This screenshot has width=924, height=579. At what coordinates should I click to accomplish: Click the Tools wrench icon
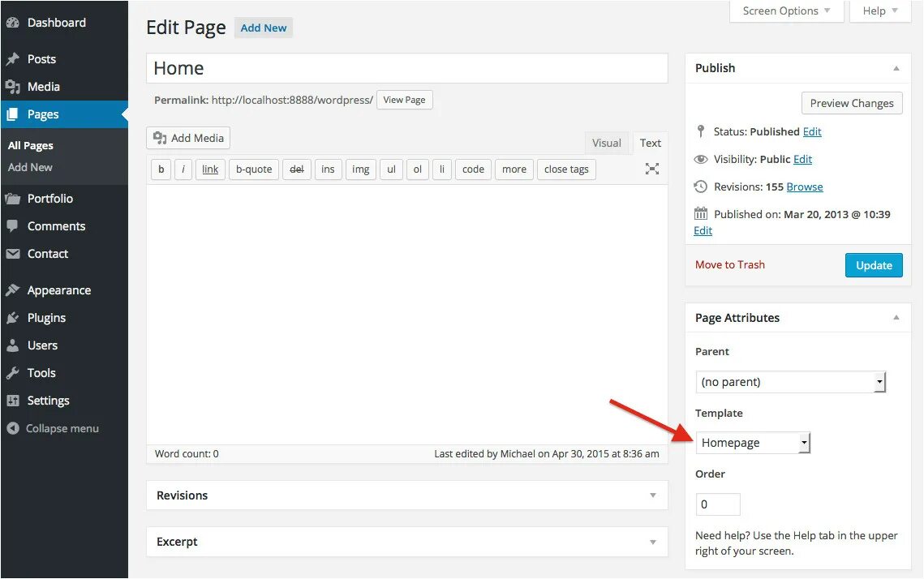13,373
